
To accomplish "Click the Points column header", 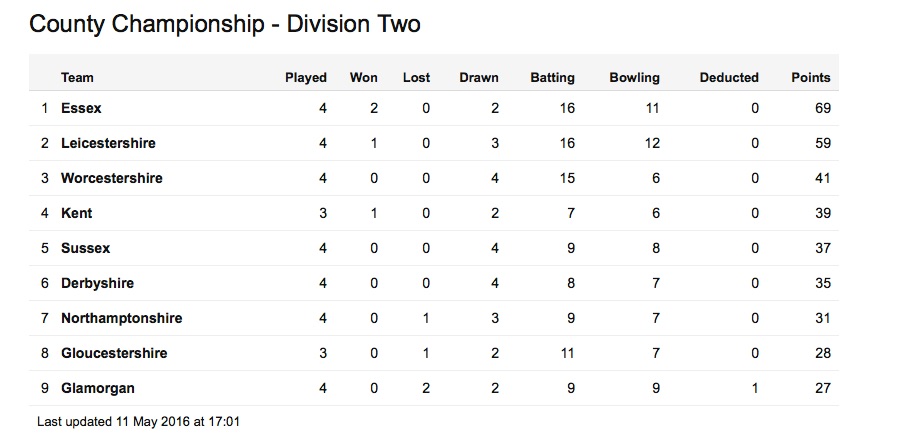I will [811, 77].
